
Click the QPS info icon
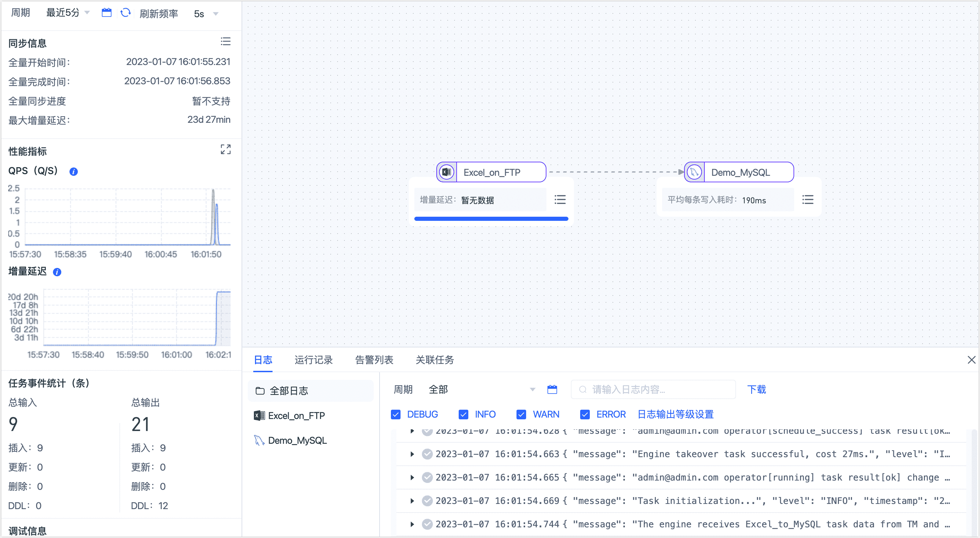73,172
